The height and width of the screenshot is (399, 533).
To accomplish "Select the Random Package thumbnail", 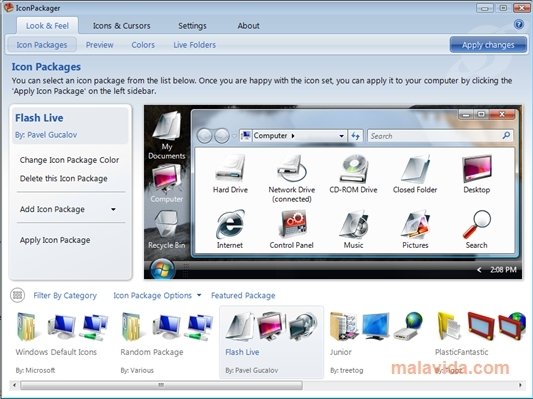I will tap(167, 342).
